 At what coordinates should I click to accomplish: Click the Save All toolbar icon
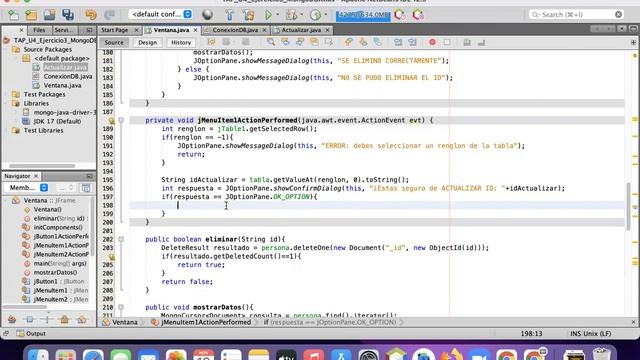[67, 15]
